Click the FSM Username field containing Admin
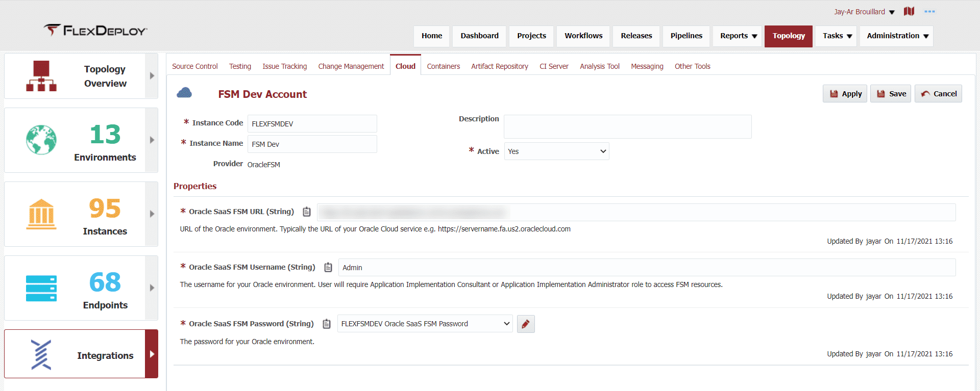This screenshot has height=391, width=980. click(647, 268)
